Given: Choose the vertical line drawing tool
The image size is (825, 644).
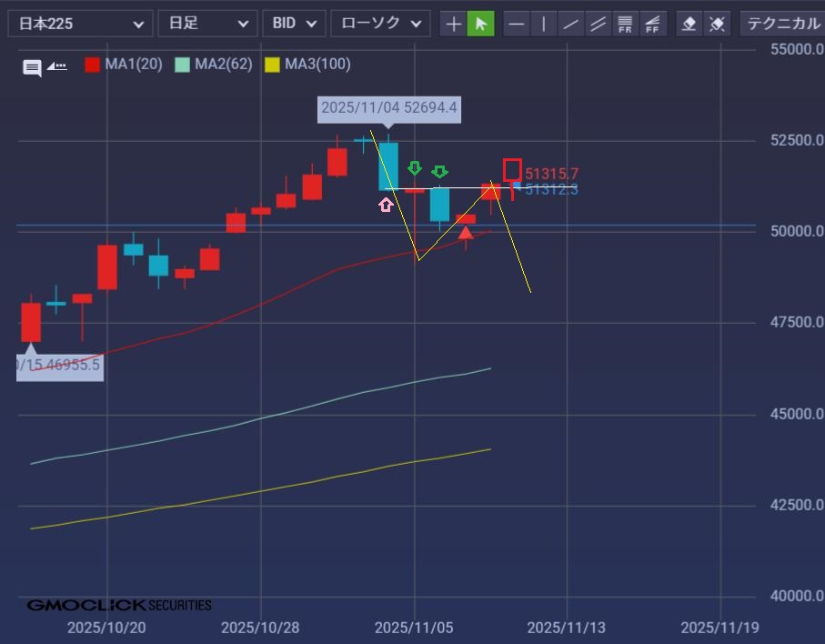Looking at the screenshot, I should 544,24.
